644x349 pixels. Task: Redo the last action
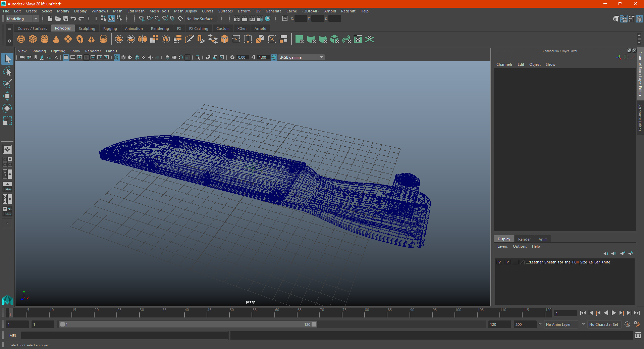coord(82,19)
